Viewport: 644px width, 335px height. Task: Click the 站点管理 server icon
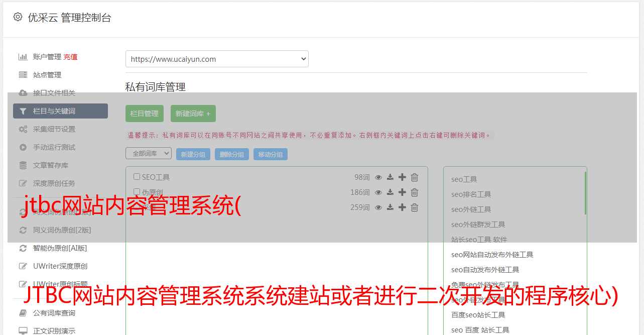pos(23,75)
